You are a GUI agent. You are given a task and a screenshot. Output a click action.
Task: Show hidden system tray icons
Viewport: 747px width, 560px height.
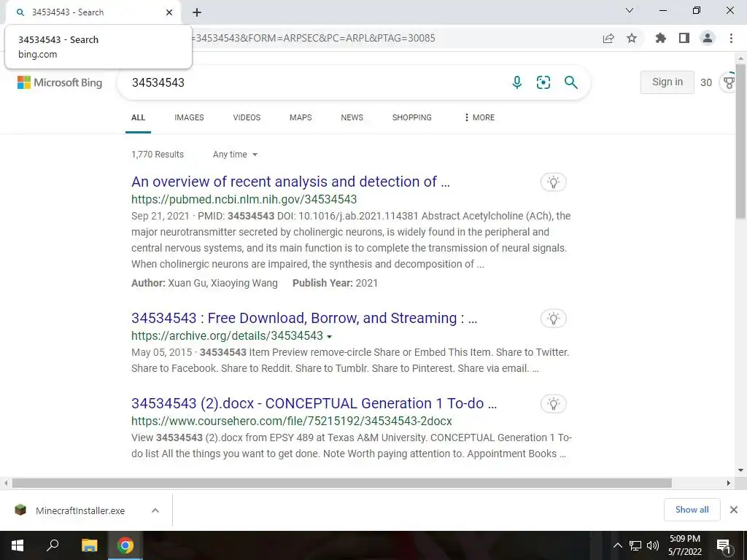617,545
